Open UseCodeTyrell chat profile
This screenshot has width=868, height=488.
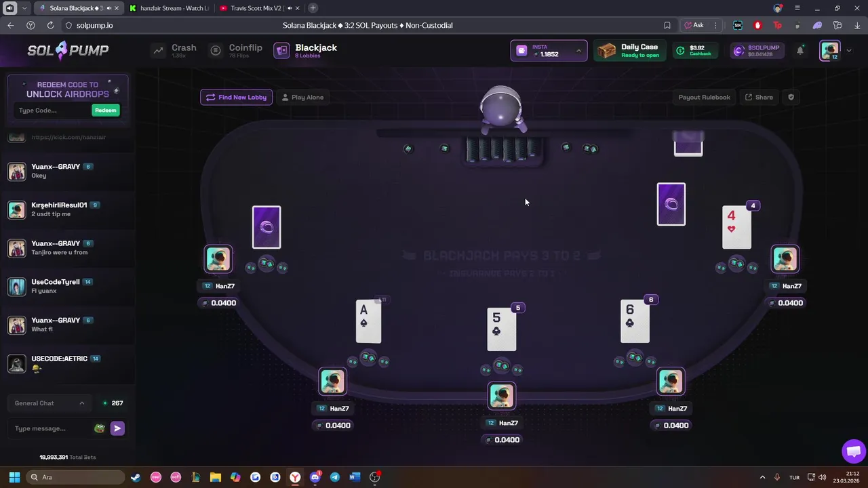click(56, 282)
